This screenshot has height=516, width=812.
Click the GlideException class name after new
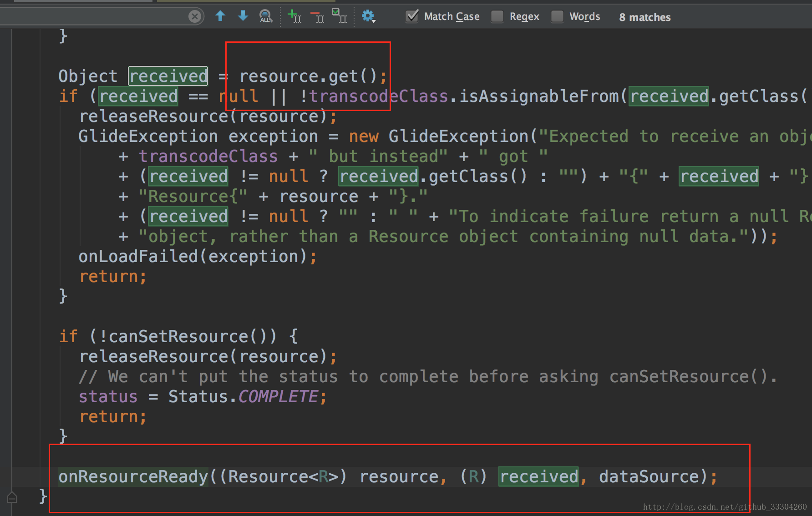tap(459, 136)
